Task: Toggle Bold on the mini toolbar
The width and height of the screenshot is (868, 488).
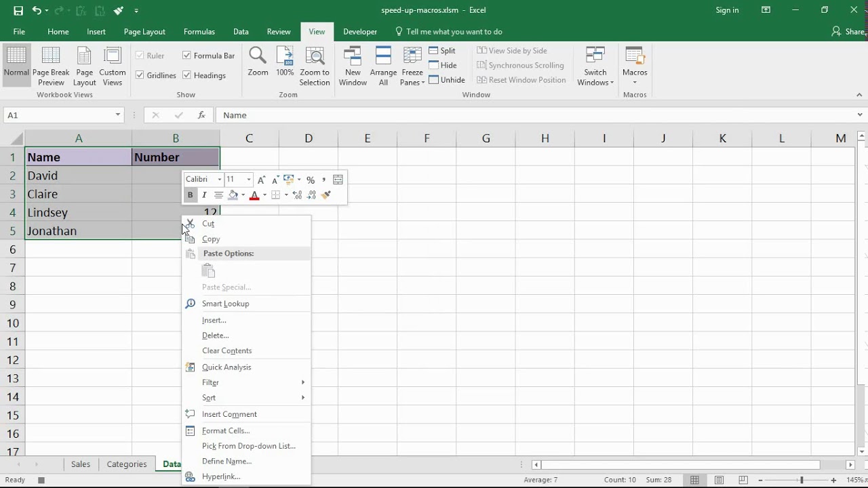Action: coord(190,195)
